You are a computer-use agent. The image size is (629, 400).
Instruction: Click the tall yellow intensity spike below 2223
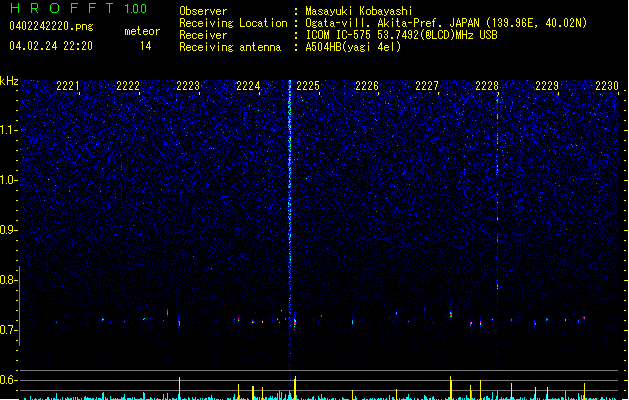179,388
